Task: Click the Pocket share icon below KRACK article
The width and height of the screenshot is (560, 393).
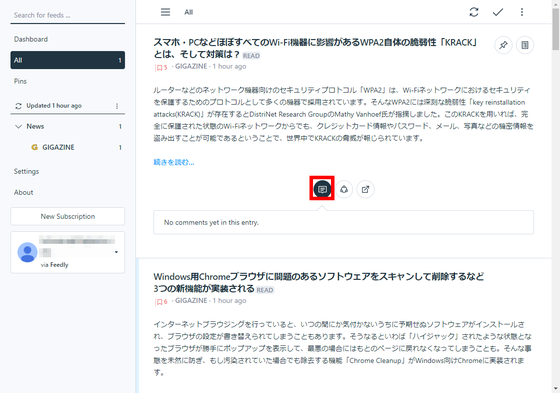Action: [x=344, y=189]
